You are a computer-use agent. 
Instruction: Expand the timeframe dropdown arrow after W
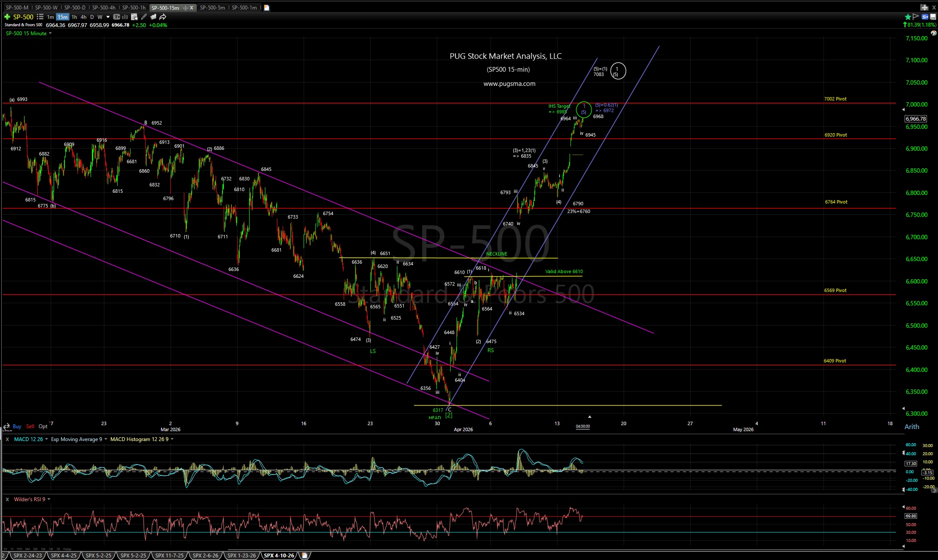click(x=108, y=17)
